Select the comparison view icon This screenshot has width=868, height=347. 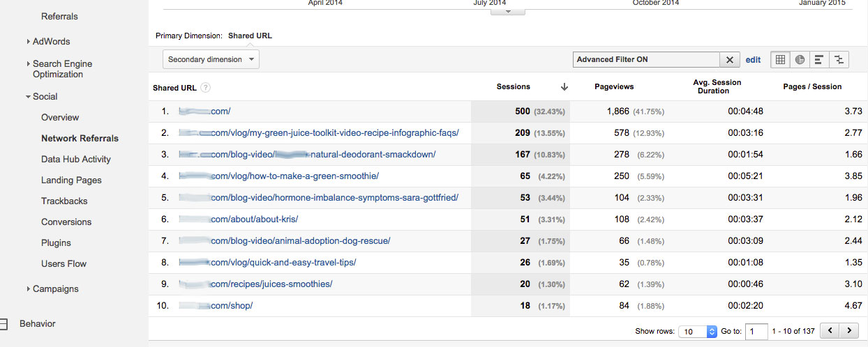[839, 60]
